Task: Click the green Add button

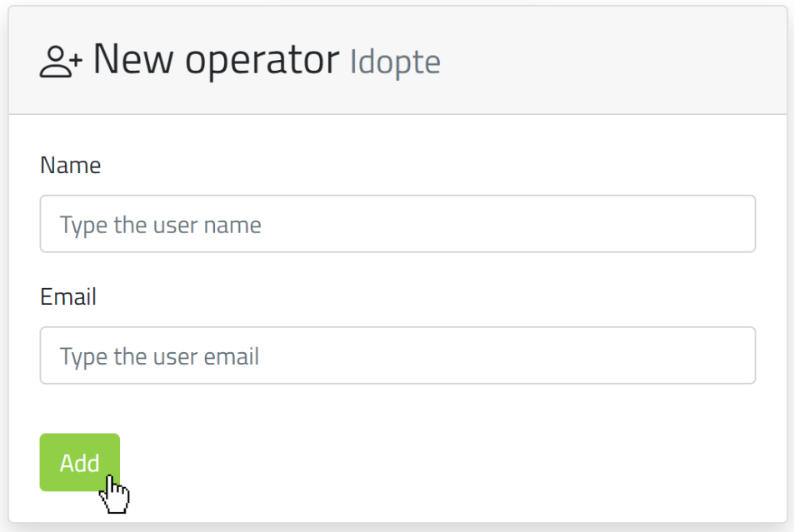Action: (x=79, y=462)
